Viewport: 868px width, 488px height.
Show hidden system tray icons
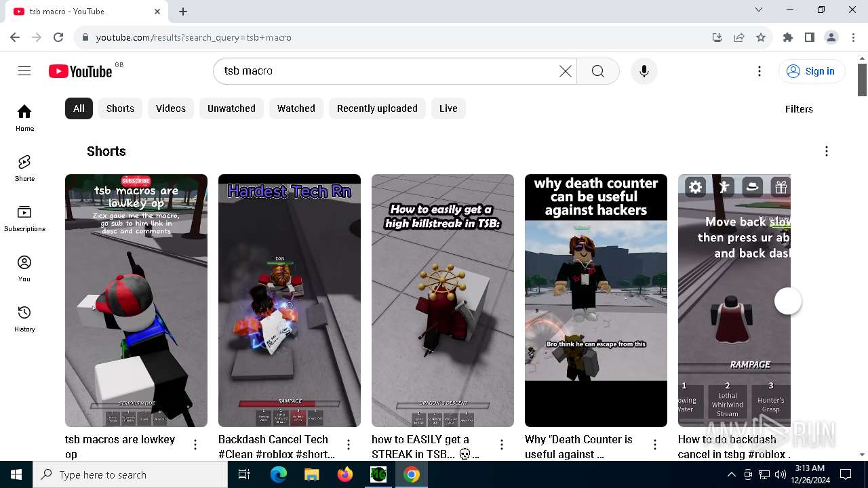click(x=731, y=474)
